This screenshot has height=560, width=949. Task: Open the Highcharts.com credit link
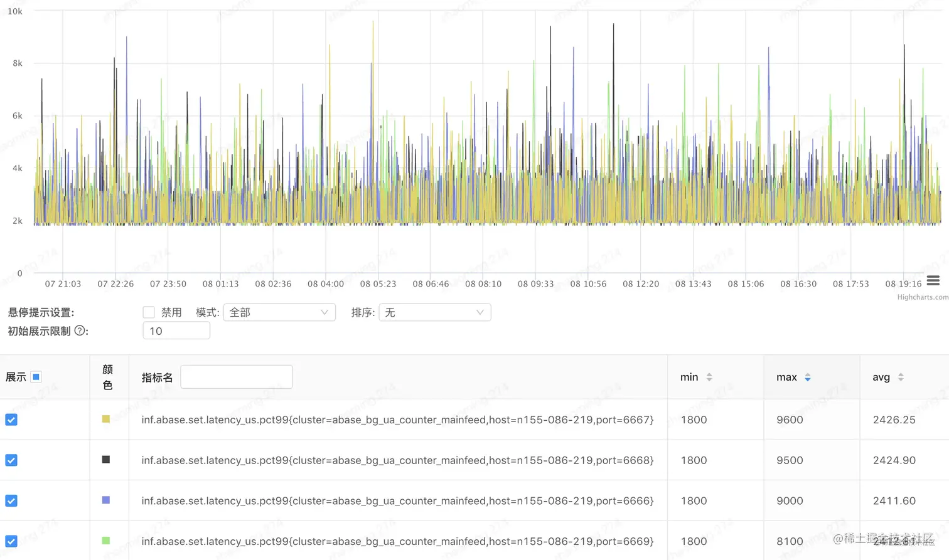923,297
